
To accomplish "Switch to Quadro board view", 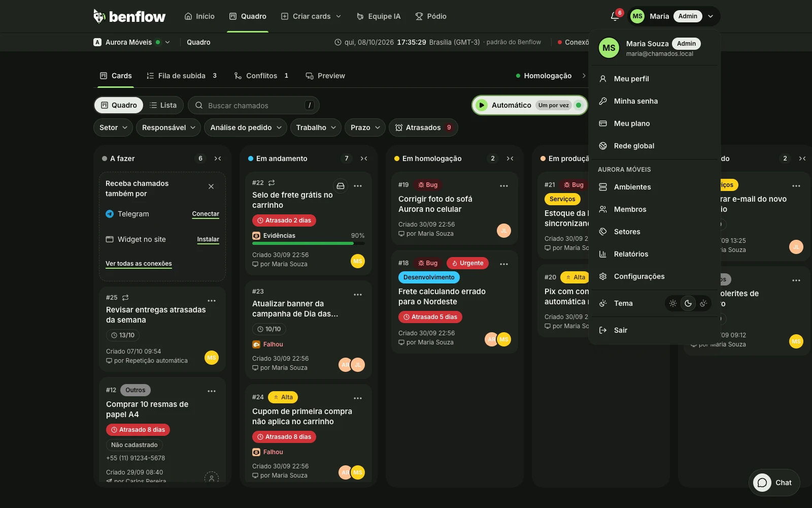I will [x=119, y=105].
